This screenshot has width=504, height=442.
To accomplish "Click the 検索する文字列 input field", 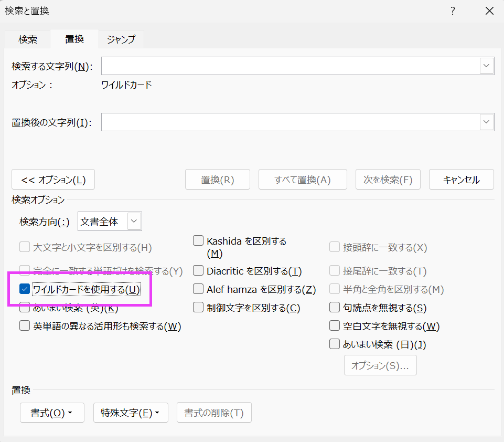I will coord(291,66).
